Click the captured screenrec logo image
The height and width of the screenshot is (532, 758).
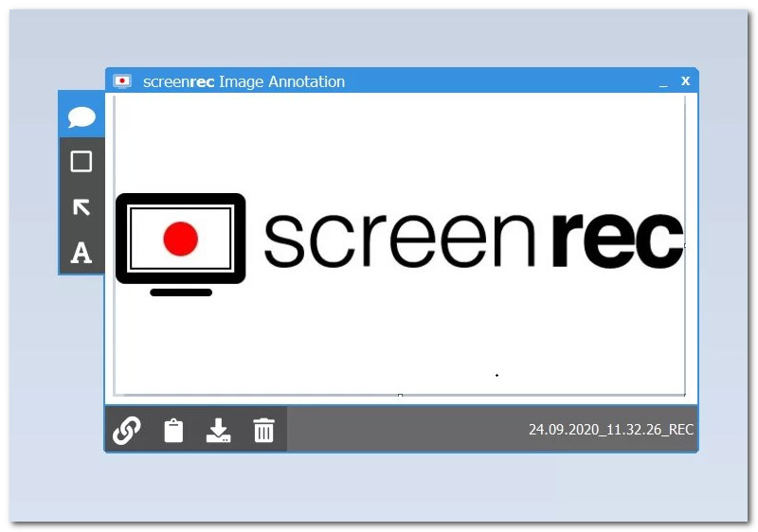399,245
